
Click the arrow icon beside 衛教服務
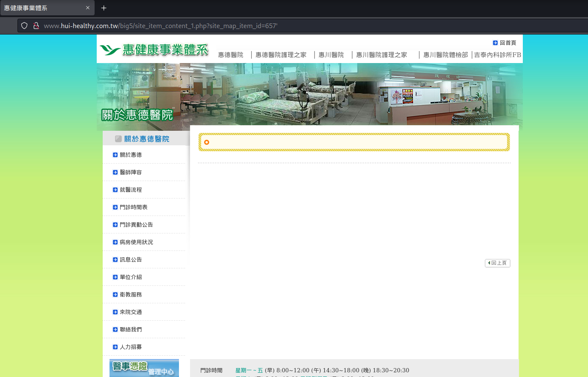coord(115,294)
